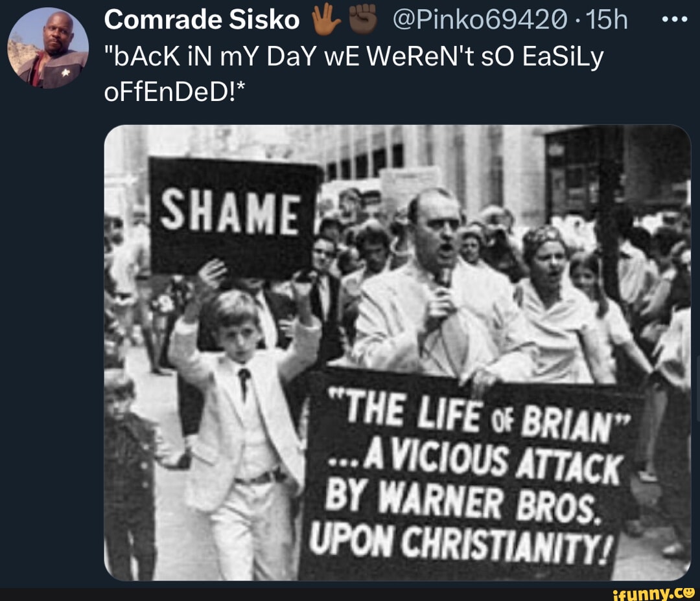Click the tweet text starting "bAcK iN mY DaY"
The height and width of the screenshot is (601, 700).
coord(354,74)
